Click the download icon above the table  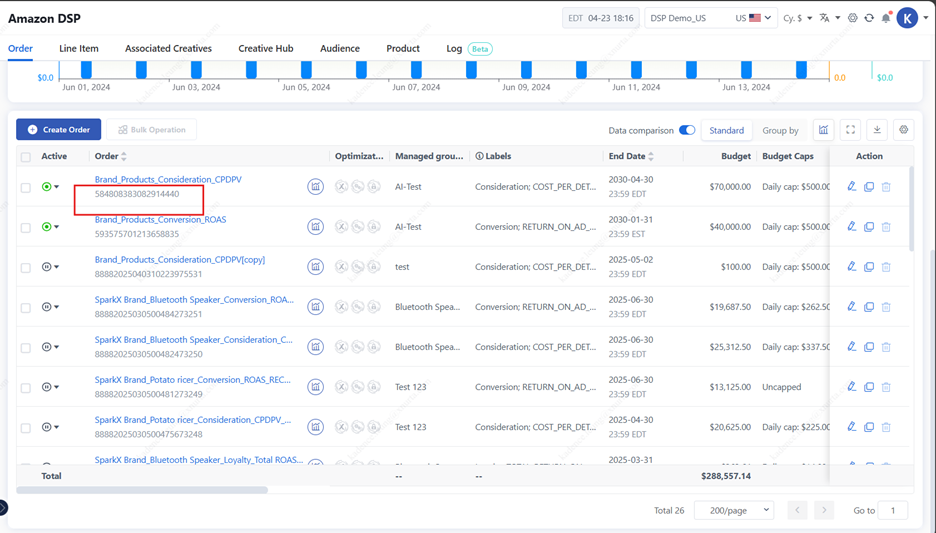(x=877, y=130)
